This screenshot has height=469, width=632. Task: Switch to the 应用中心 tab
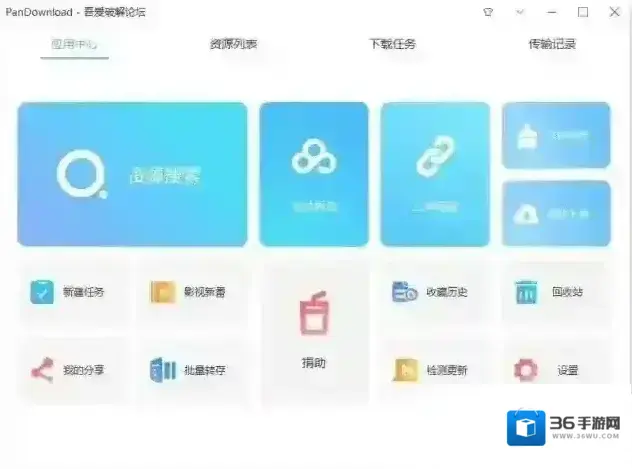tap(75, 44)
